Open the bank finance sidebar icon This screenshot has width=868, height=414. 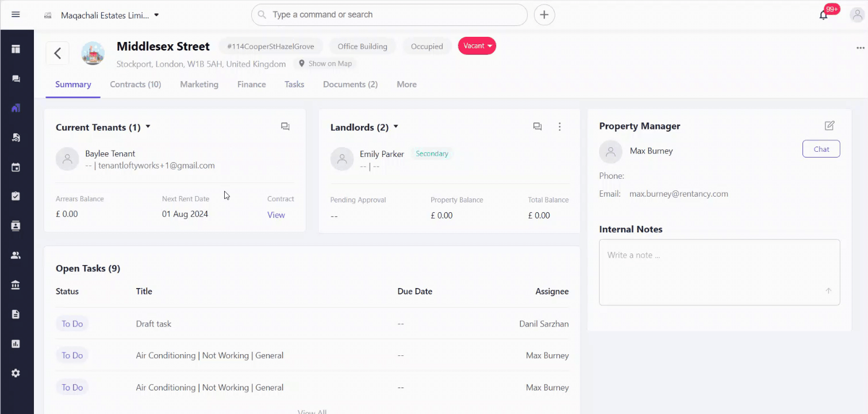[16, 285]
